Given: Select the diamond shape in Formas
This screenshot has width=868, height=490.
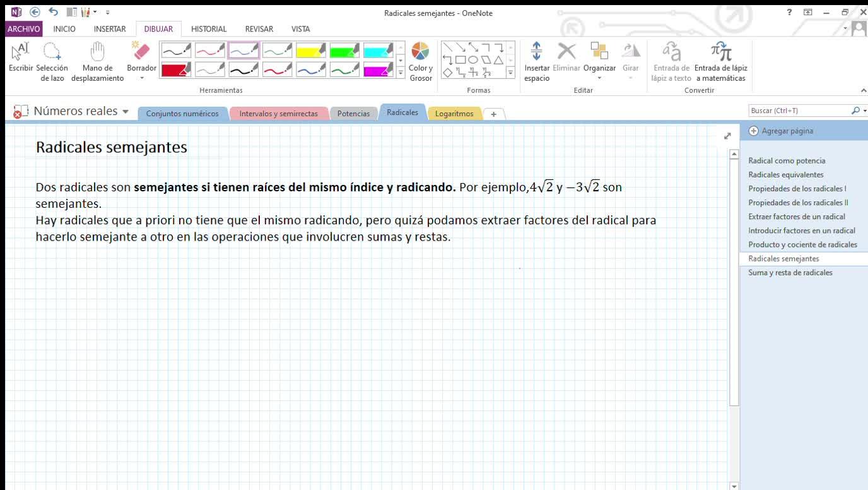Looking at the screenshot, I should pyautogui.click(x=447, y=73).
